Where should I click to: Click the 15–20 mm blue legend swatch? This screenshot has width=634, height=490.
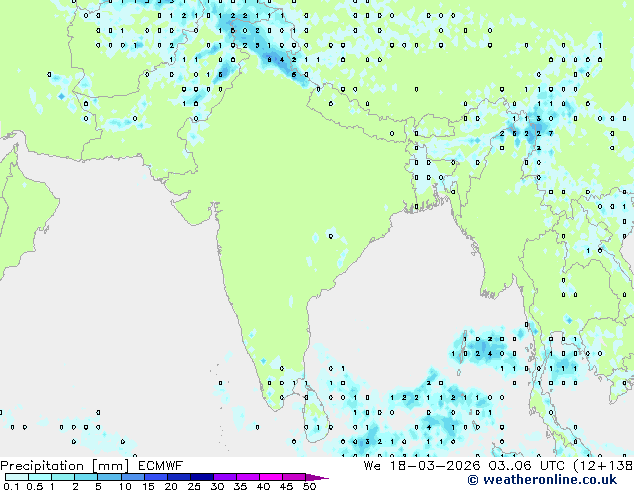[x=155, y=477]
